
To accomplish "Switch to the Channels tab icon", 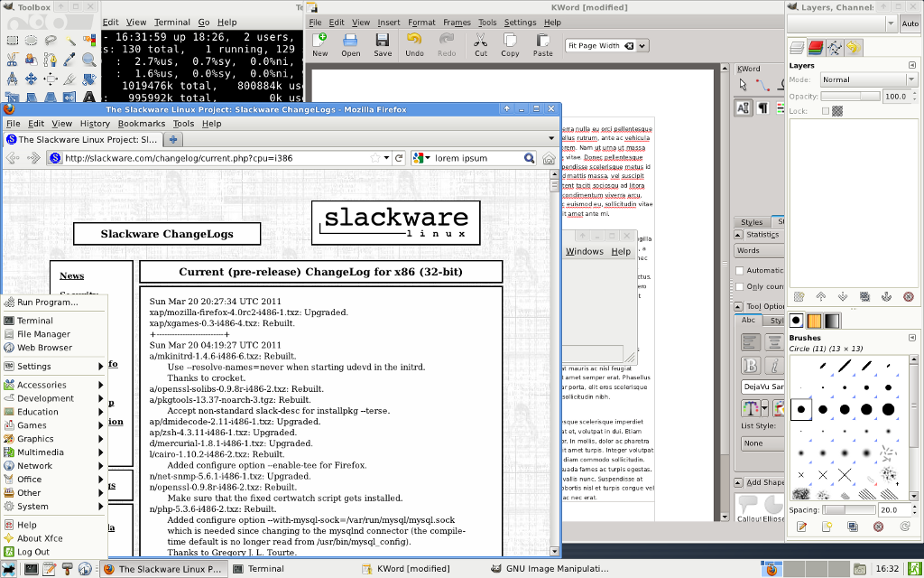I will point(816,48).
